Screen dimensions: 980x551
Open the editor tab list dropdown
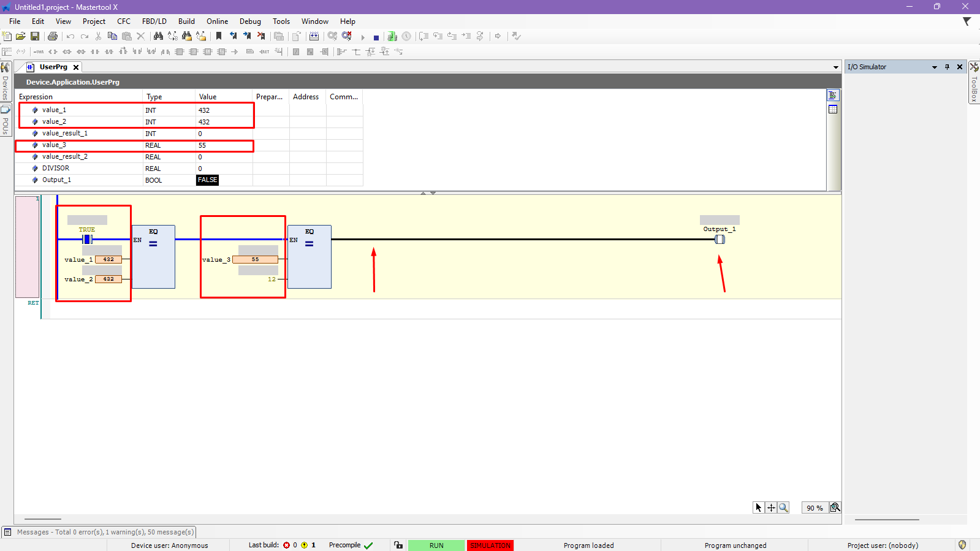coord(835,67)
